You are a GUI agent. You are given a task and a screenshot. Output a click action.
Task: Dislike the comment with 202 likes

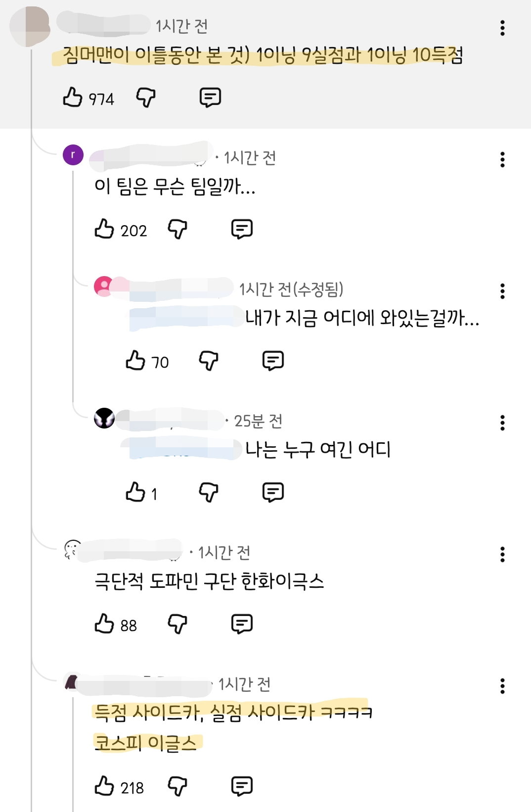[177, 229]
